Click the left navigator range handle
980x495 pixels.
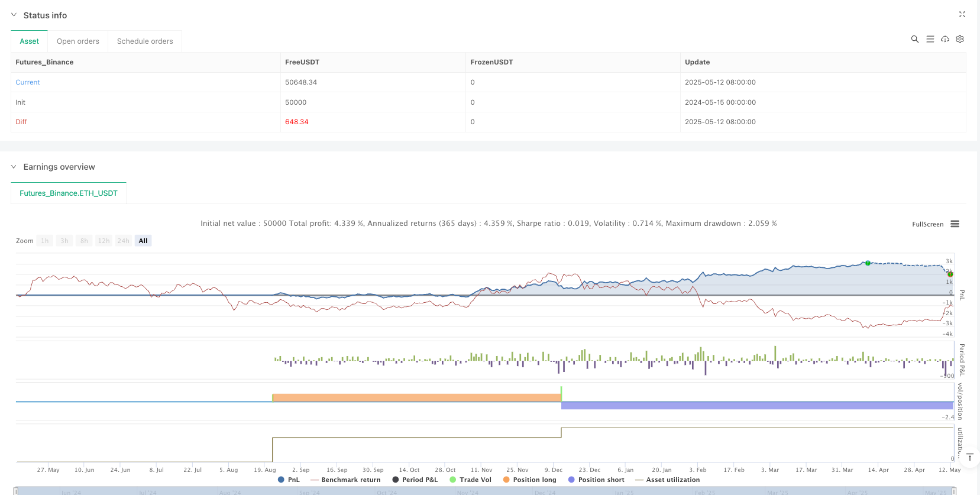[16, 491]
